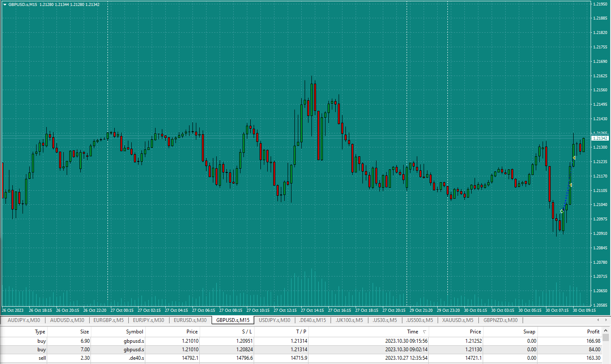The image size is (611, 364).
Task: Click the profit value 84.00
Action: (595, 350)
